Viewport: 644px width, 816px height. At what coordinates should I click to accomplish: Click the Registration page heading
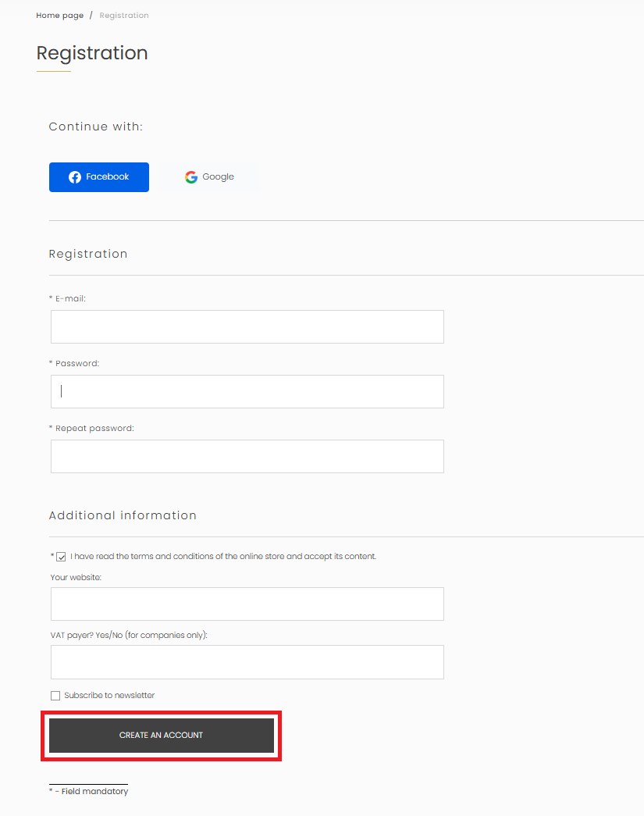tap(92, 53)
